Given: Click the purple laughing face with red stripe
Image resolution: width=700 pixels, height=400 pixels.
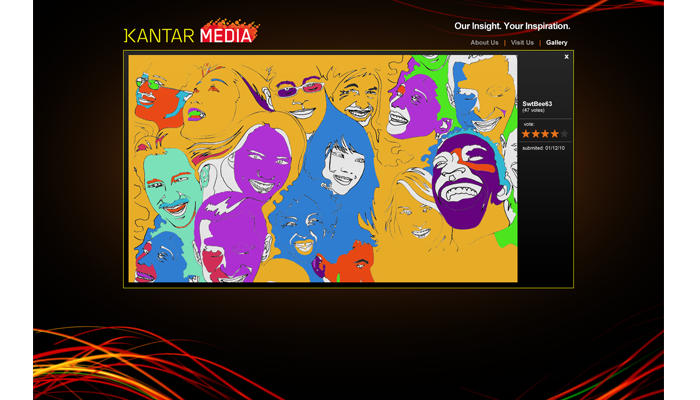Looking at the screenshot, I should (x=467, y=168).
